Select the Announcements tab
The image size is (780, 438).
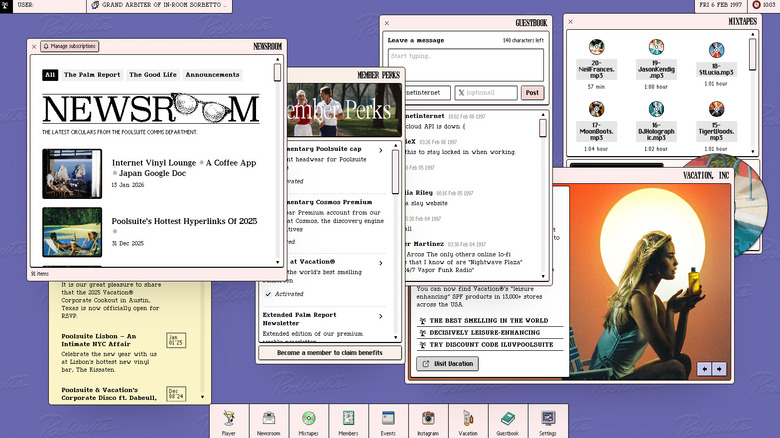[x=212, y=75]
